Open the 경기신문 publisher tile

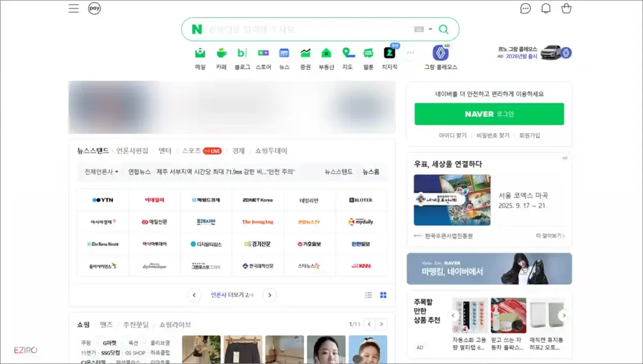(x=257, y=244)
